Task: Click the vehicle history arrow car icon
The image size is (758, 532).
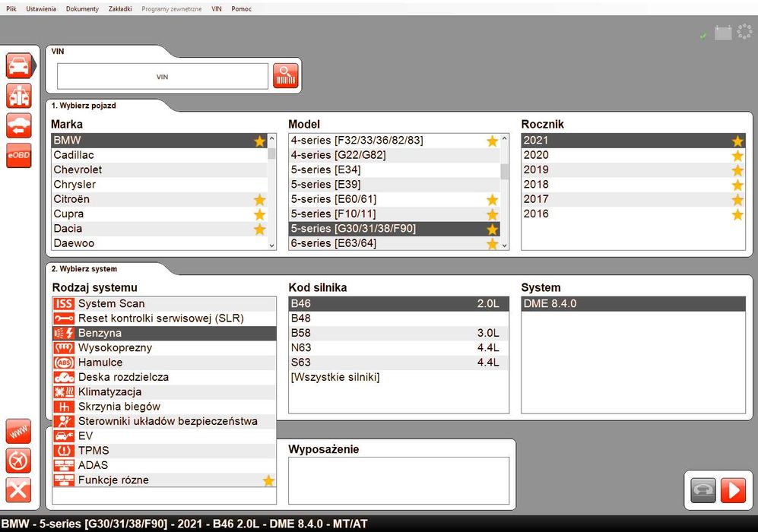Action: pos(19,125)
